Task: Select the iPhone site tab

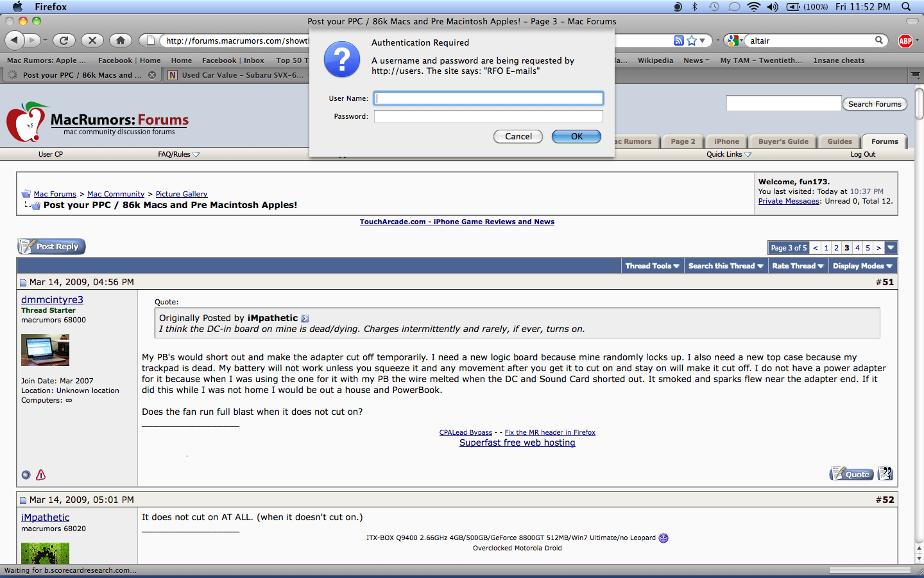Action: pos(726,141)
